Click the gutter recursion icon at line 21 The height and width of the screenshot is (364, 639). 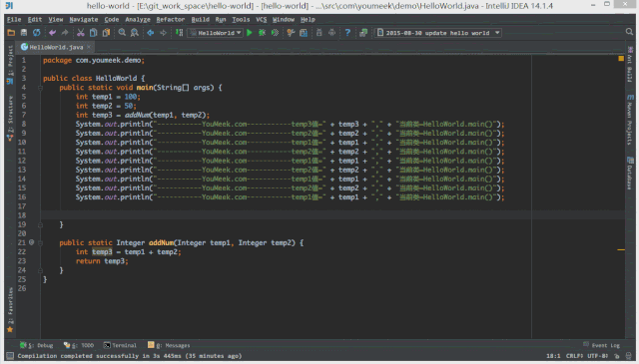pos(31,242)
